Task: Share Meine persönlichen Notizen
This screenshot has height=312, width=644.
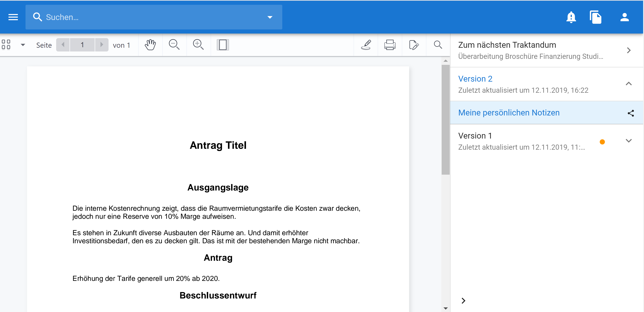Action: 630,113
